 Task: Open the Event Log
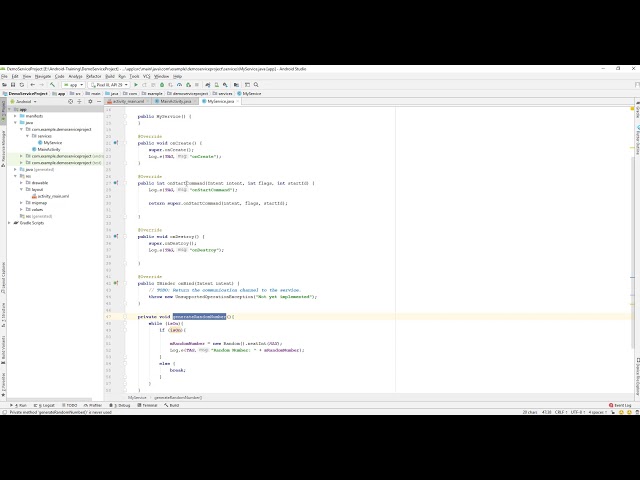620,405
